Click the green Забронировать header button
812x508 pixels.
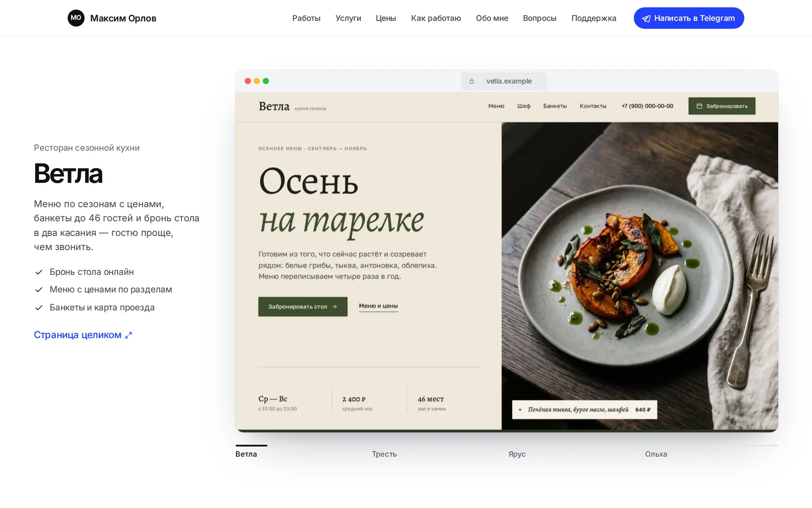722,106
